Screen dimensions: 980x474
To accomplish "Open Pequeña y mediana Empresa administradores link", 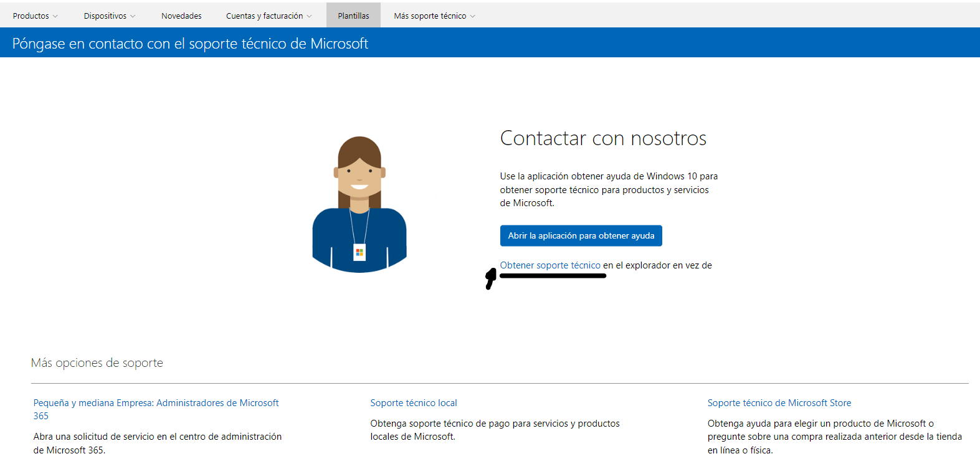I will click(x=156, y=409).
